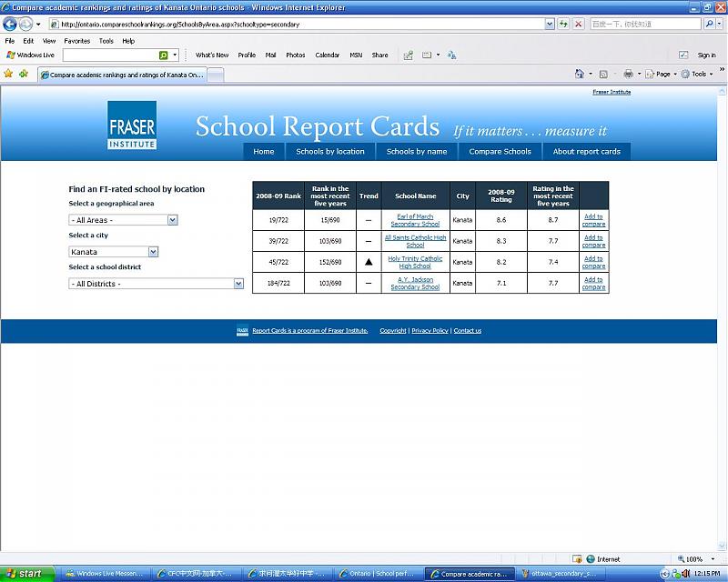
Task: Open the geographical area dropdown
Action: click(x=123, y=220)
